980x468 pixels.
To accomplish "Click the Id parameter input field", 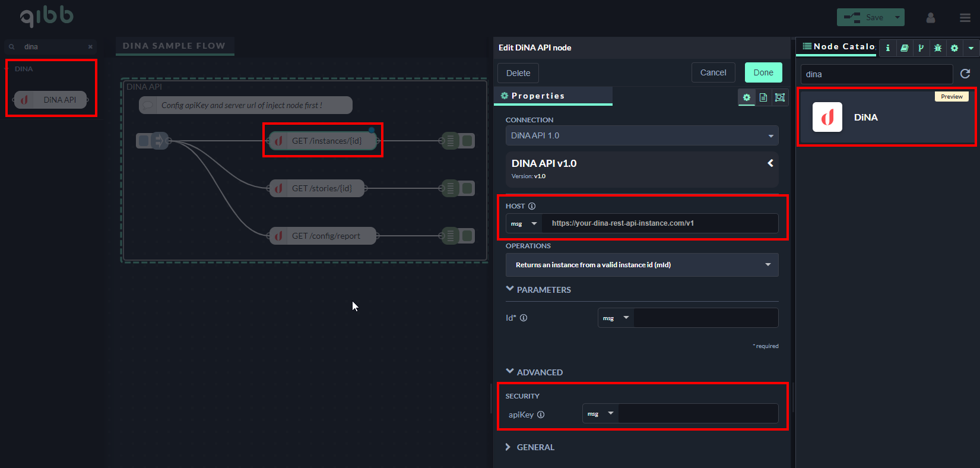I will click(x=706, y=318).
